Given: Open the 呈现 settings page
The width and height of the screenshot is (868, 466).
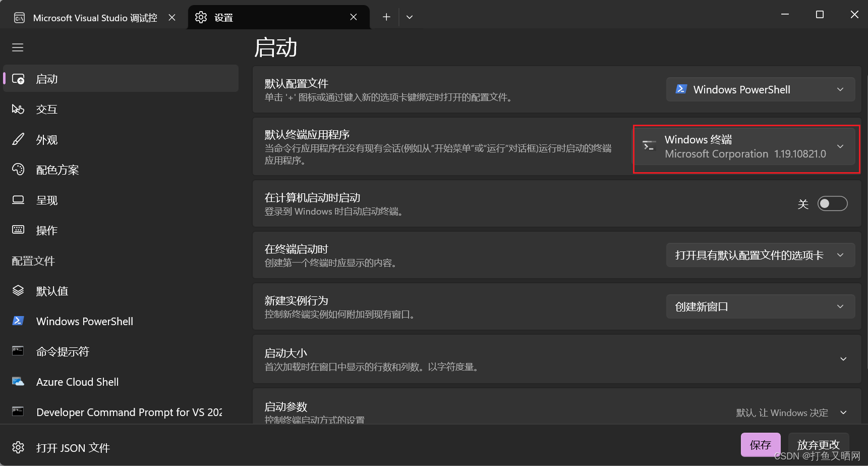Looking at the screenshot, I should pos(121,200).
